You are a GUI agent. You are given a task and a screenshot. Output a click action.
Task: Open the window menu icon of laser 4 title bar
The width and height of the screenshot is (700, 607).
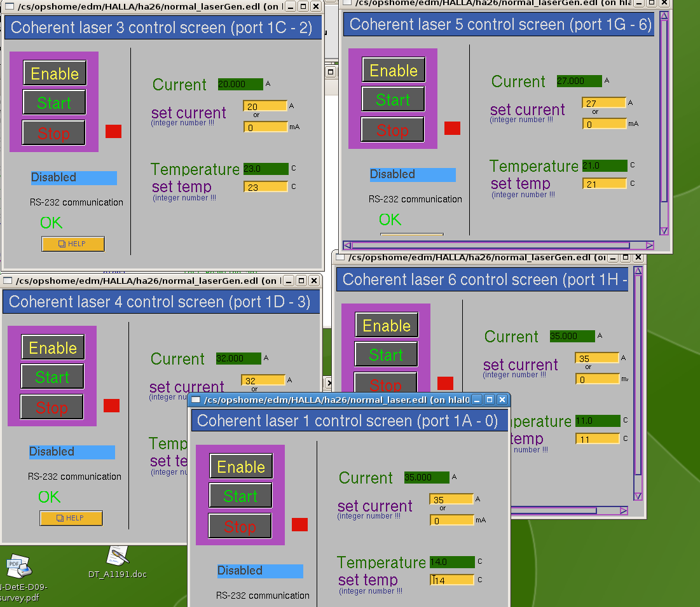click(8, 281)
